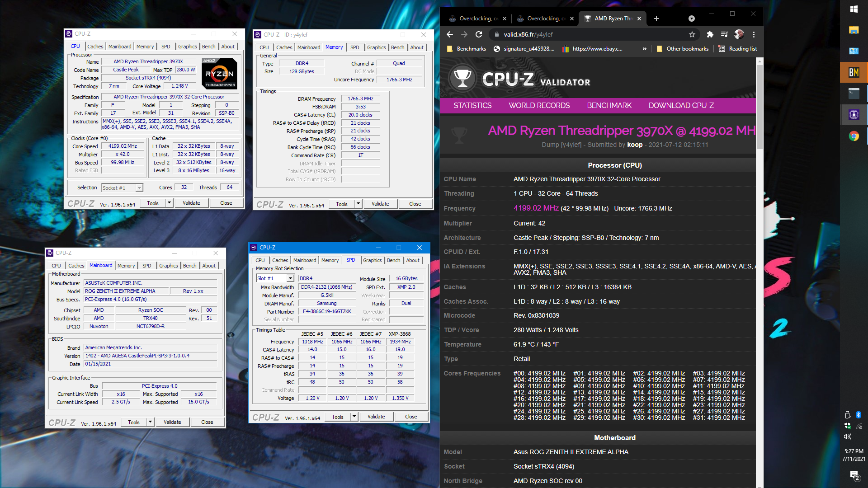Click the 1766.3 MHz DRAM Frequency value

pos(360,99)
